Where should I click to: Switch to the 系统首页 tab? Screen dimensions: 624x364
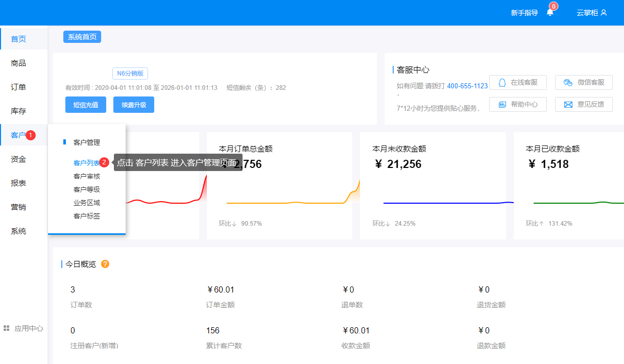pyautogui.click(x=82, y=37)
